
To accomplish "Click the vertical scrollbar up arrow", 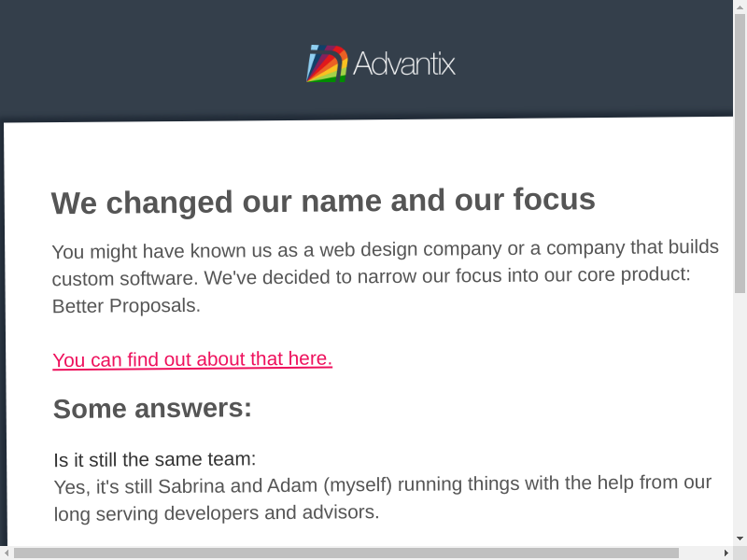I will [740, 7].
